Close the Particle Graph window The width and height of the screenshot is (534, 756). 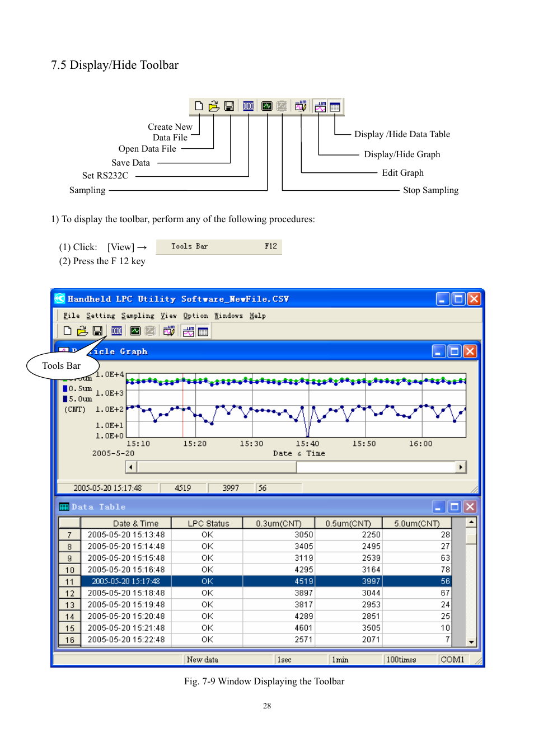click(470, 351)
